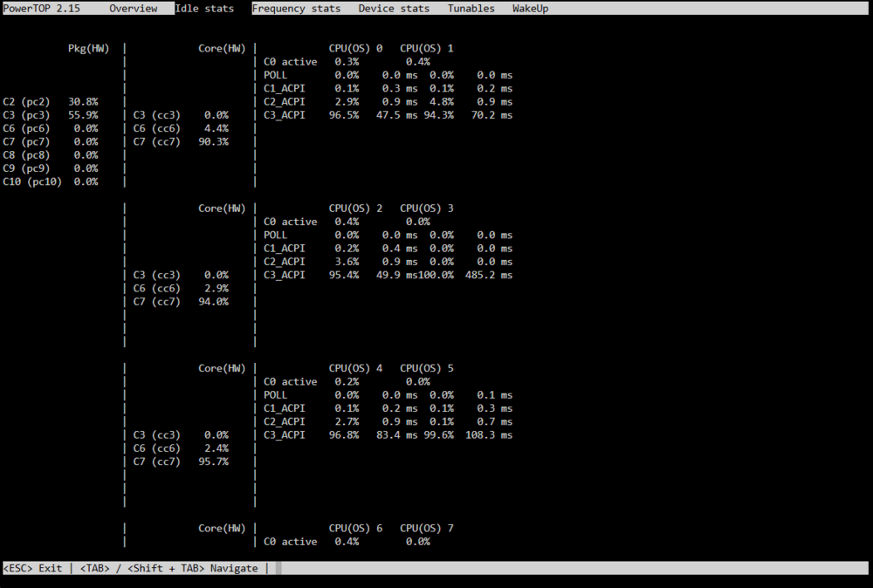This screenshot has height=588, width=873.
Task: Click the 108.3 ms C3_ACPI value
Action: pos(489,435)
